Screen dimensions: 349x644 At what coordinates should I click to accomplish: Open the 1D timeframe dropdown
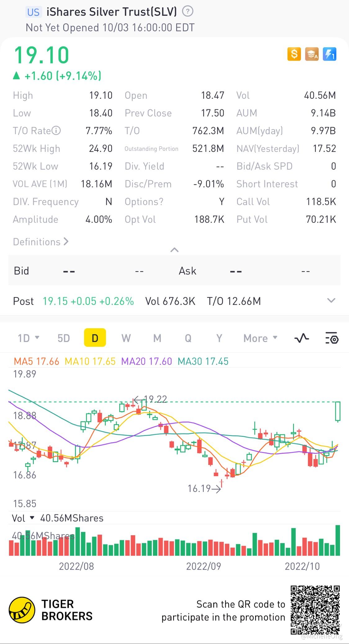click(29, 338)
